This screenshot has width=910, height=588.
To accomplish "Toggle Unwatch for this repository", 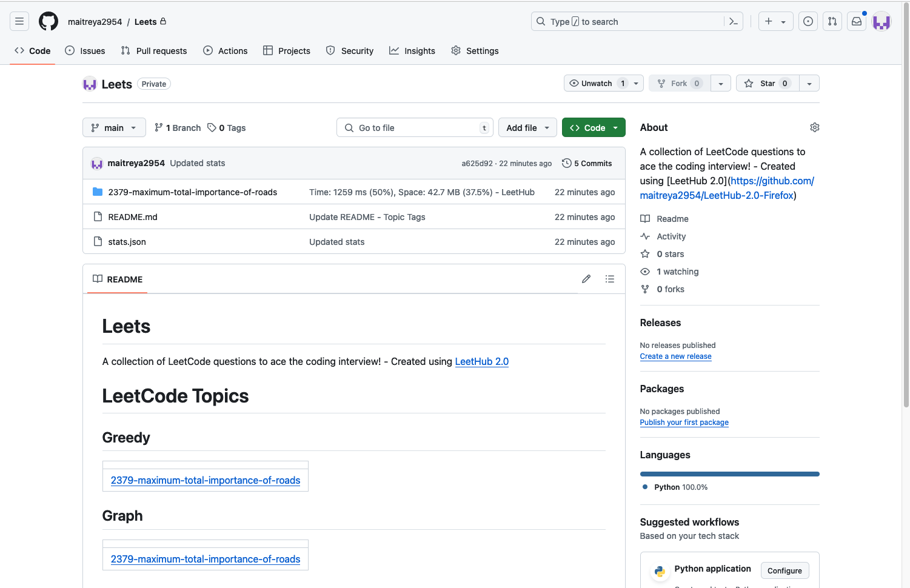I will [604, 83].
